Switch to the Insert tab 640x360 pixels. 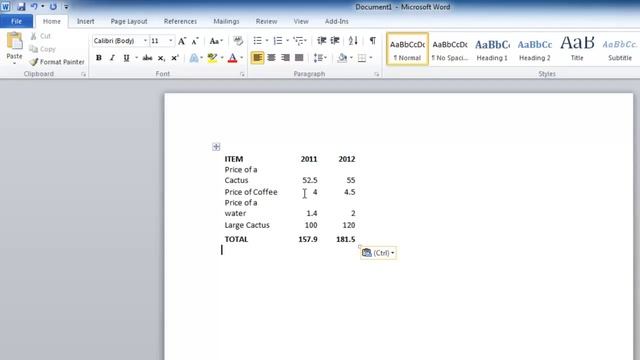pos(85,21)
